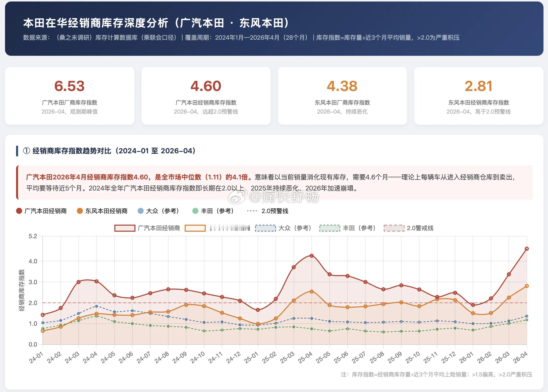Click the "东风本田厂商库存指数" card label

click(x=342, y=103)
